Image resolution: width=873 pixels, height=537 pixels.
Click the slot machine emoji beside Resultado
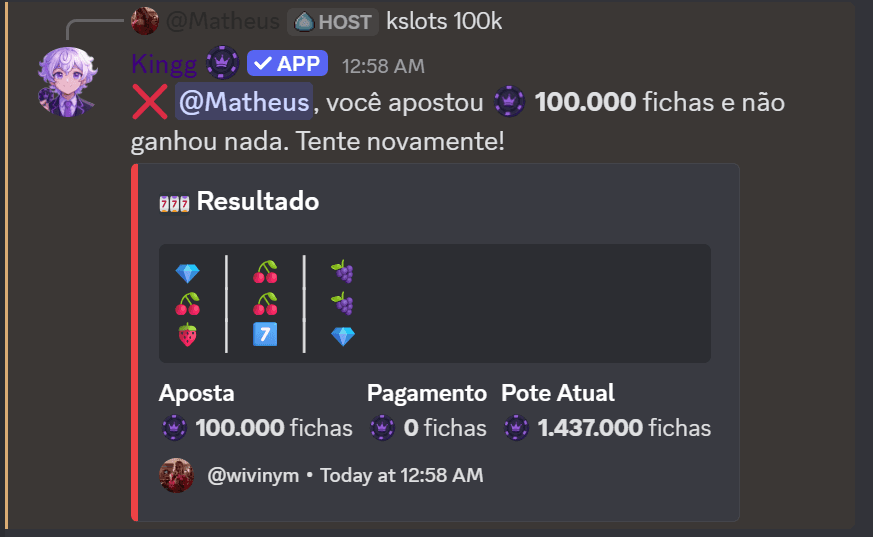(173, 202)
